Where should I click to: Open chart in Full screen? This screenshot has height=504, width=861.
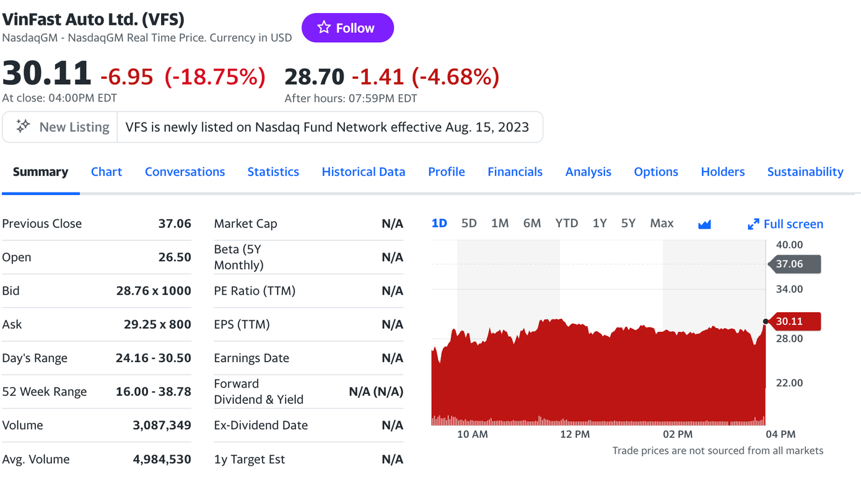point(793,224)
